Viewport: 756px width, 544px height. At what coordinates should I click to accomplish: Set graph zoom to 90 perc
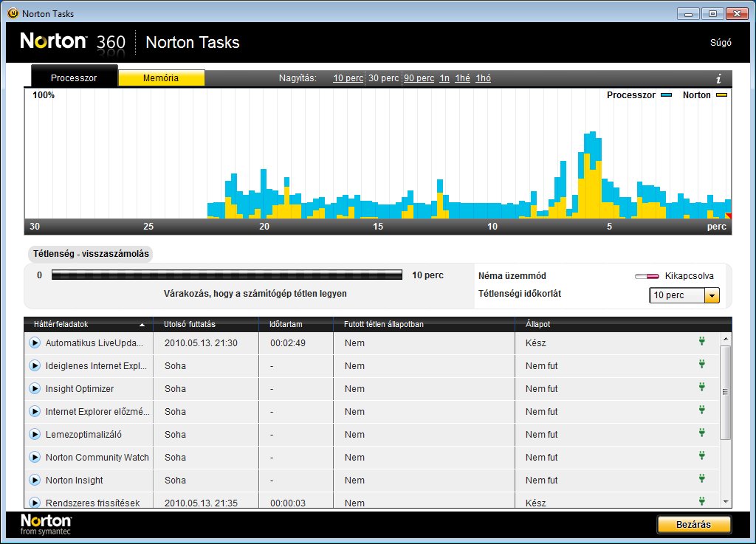point(419,78)
